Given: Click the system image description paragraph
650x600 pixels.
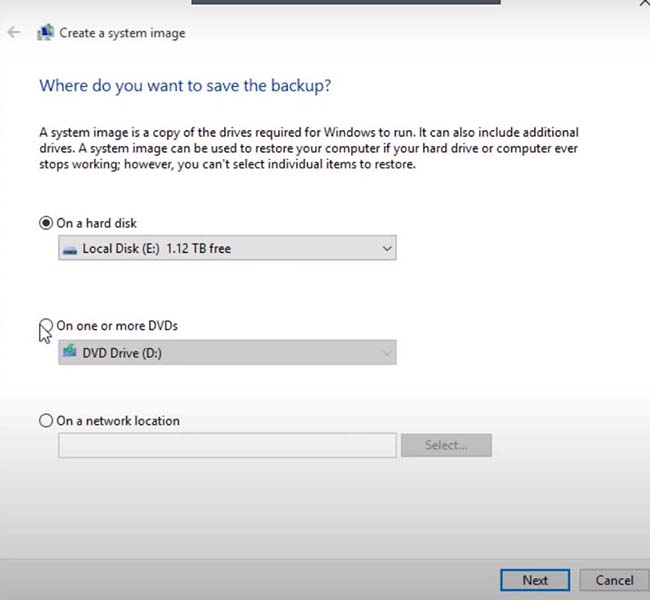Looking at the screenshot, I should [309, 148].
